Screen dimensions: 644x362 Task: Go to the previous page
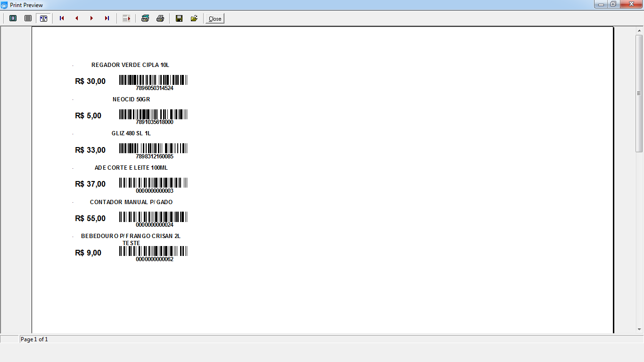[77, 18]
